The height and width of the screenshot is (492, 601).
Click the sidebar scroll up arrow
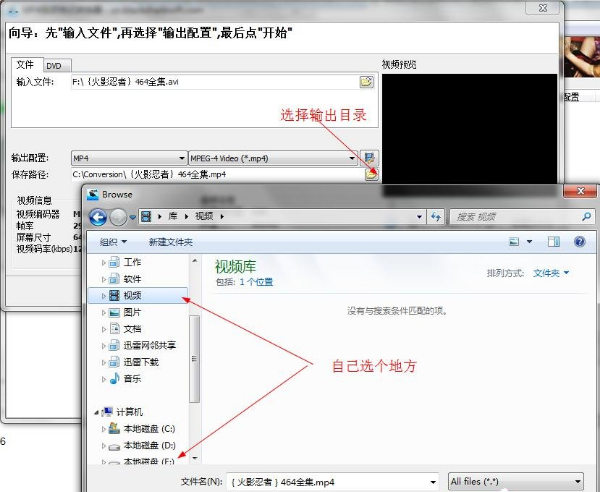pos(195,261)
